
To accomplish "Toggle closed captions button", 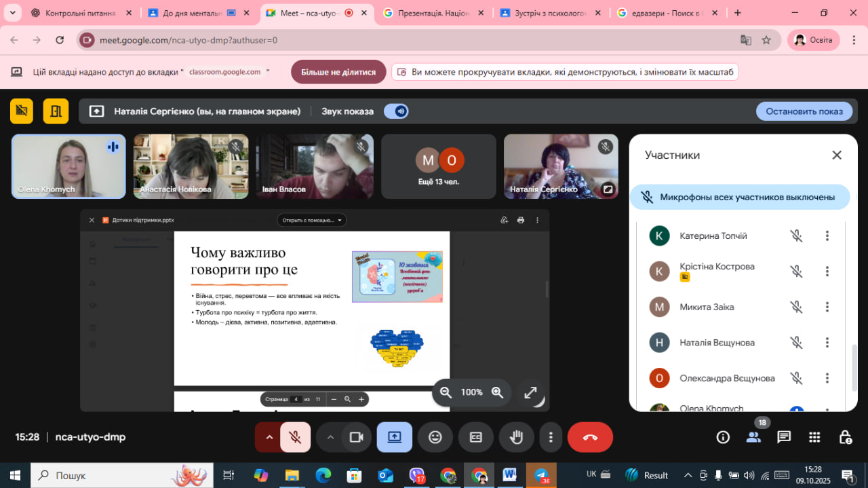I will [x=475, y=437].
